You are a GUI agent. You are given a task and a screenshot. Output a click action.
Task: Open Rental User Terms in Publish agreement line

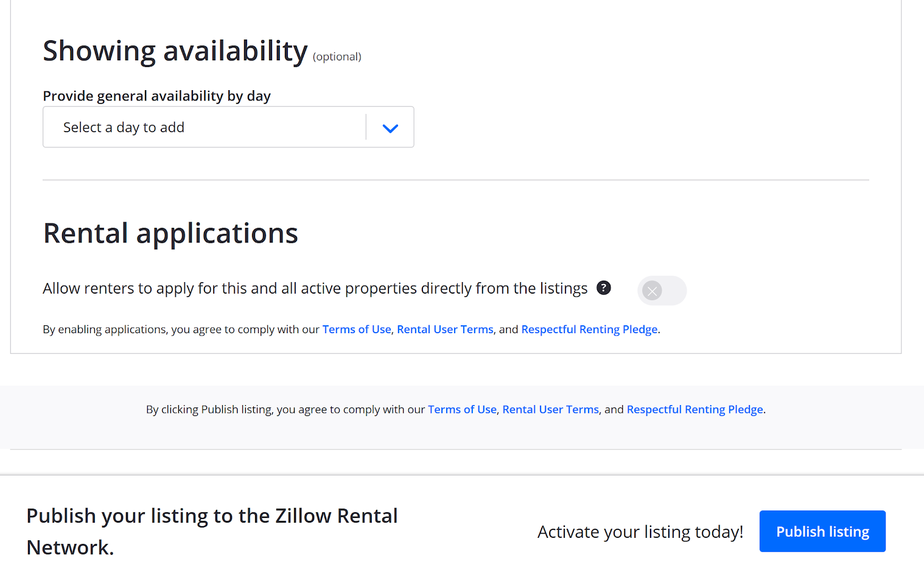(x=551, y=409)
